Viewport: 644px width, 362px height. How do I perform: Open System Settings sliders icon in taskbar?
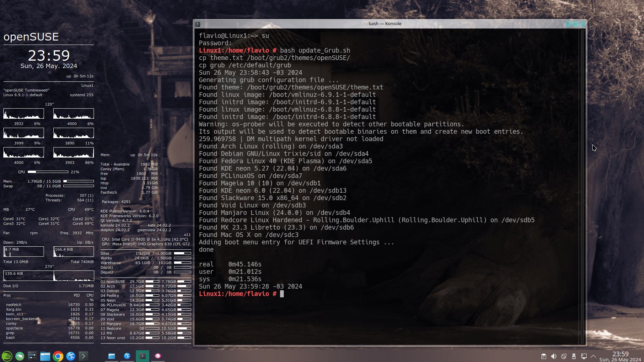tap(33, 356)
